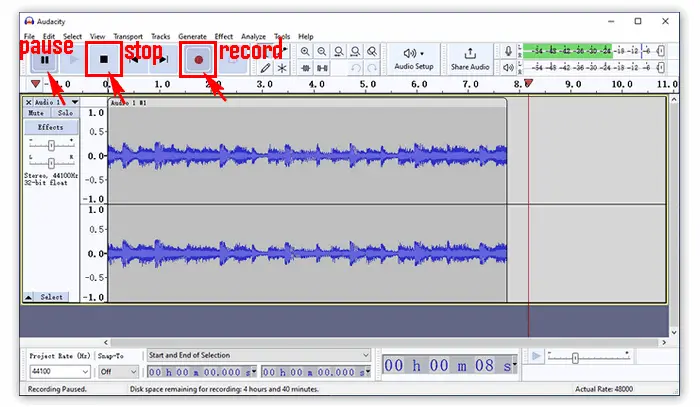Open the Audio 1 track dropdown menu
700x407 pixels.
(75, 102)
